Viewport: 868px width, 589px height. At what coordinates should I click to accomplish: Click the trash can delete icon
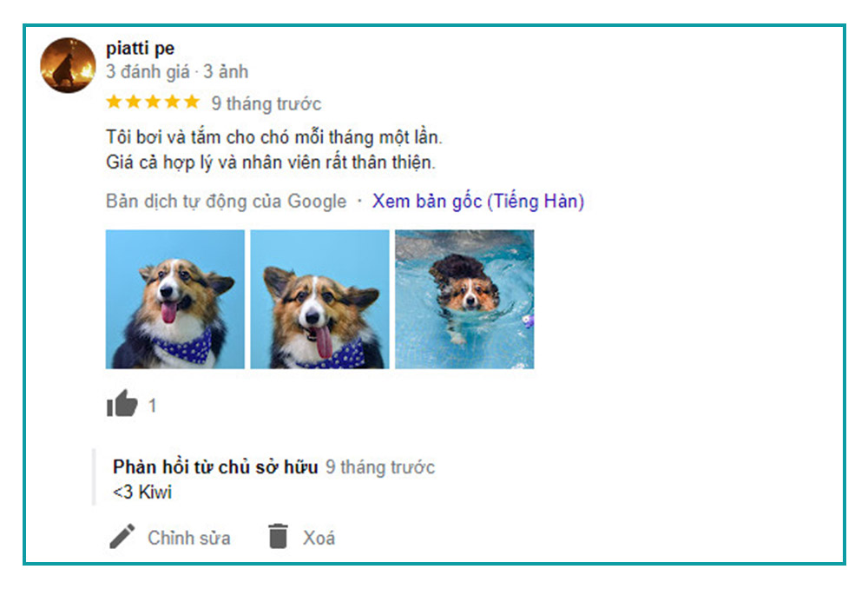278,537
